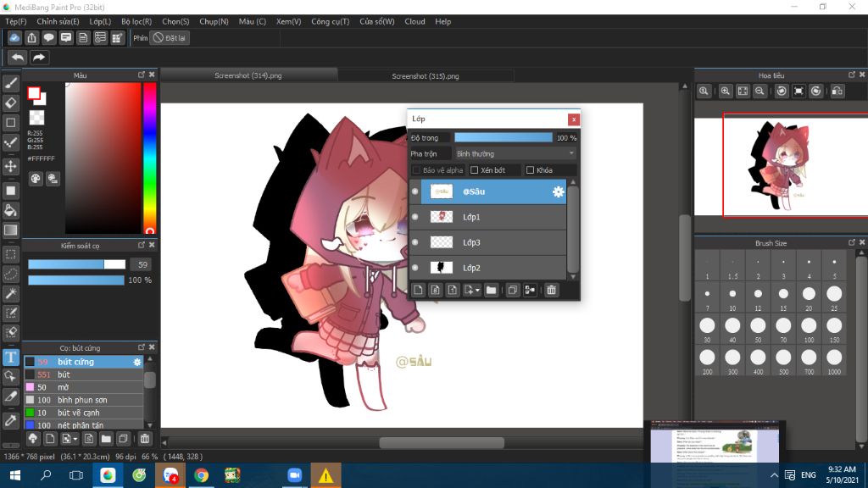
Task: Hide the Lớp2 layer visibility
Action: (415, 268)
